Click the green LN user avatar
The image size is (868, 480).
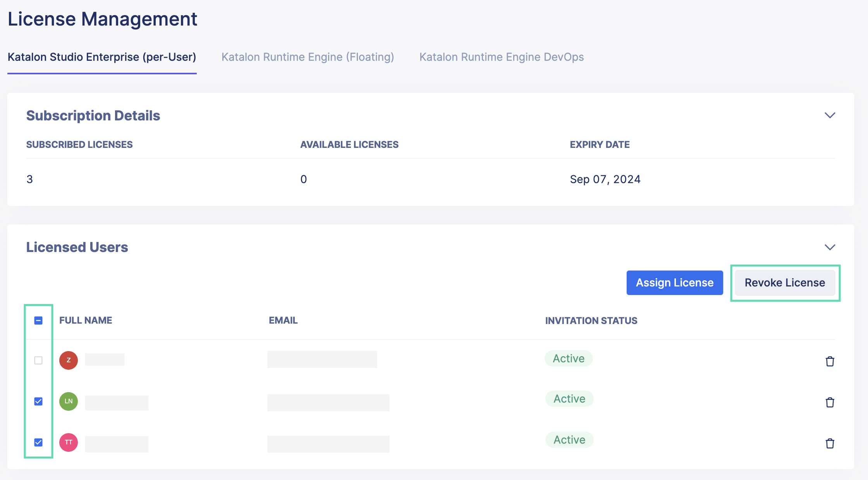pos(68,401)
